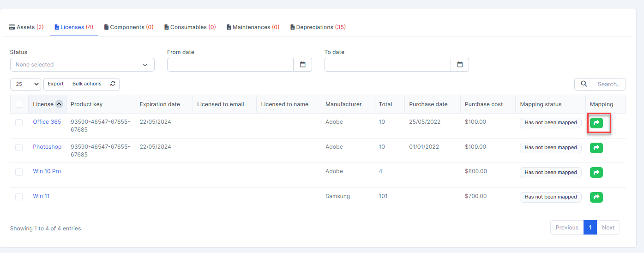This screenshot has width=644, height=253.
Task: Open the Depreciations tab
Action: 318,27
